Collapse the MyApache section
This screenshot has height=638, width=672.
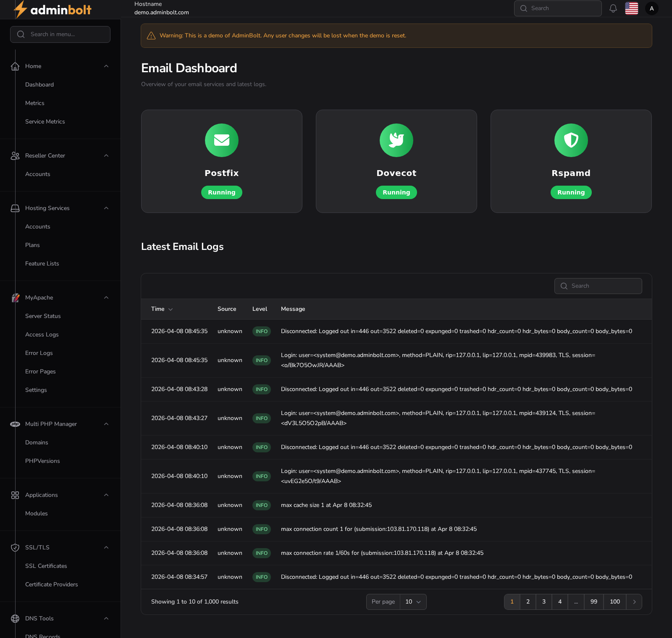pyautogui.click(x=106, y=298)
